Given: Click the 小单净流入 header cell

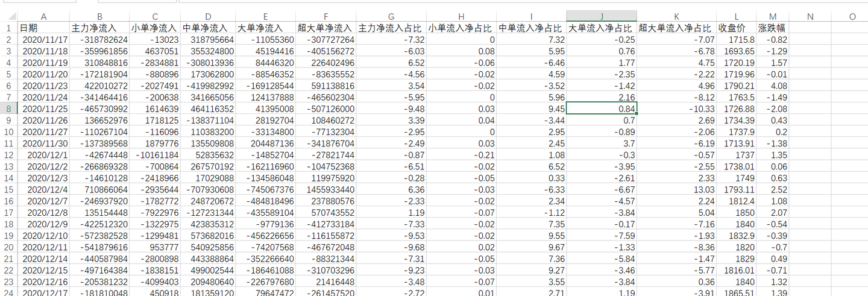Looking at the screenshot, I should (x=155, y=28).
